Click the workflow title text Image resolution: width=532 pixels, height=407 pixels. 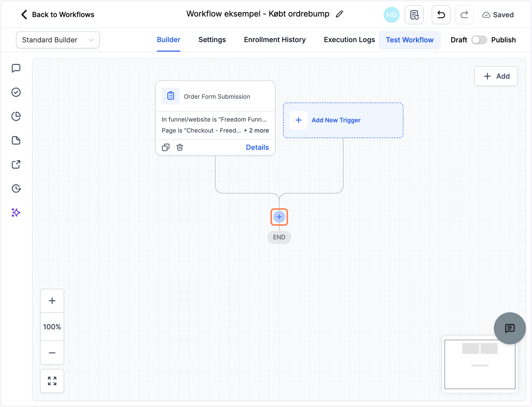[258, 14]
